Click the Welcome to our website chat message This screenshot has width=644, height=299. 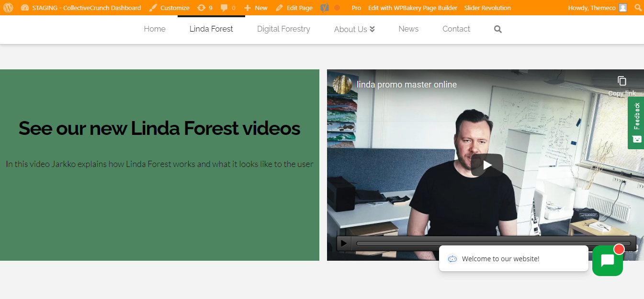click(x=513, y=258)
